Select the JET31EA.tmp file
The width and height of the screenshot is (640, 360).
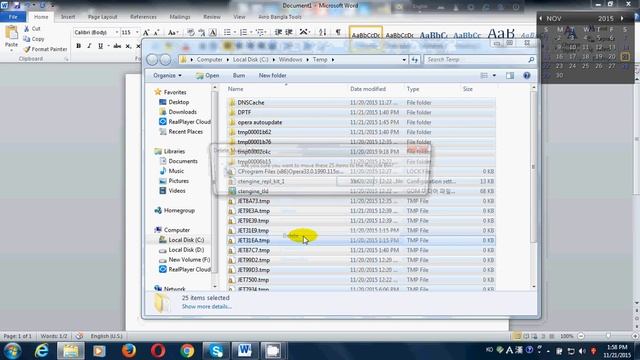[253, 240]
